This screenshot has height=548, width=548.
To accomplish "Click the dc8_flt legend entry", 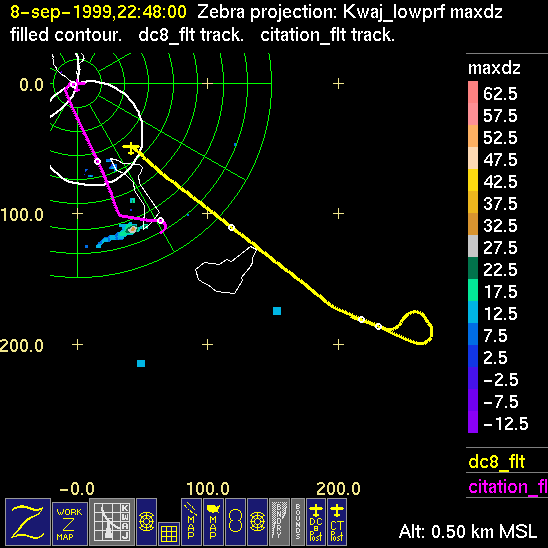I will click(x=497, y=461).
